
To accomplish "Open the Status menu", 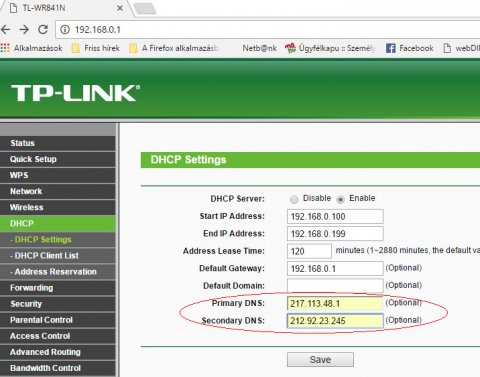I will (x=58, y=143).
